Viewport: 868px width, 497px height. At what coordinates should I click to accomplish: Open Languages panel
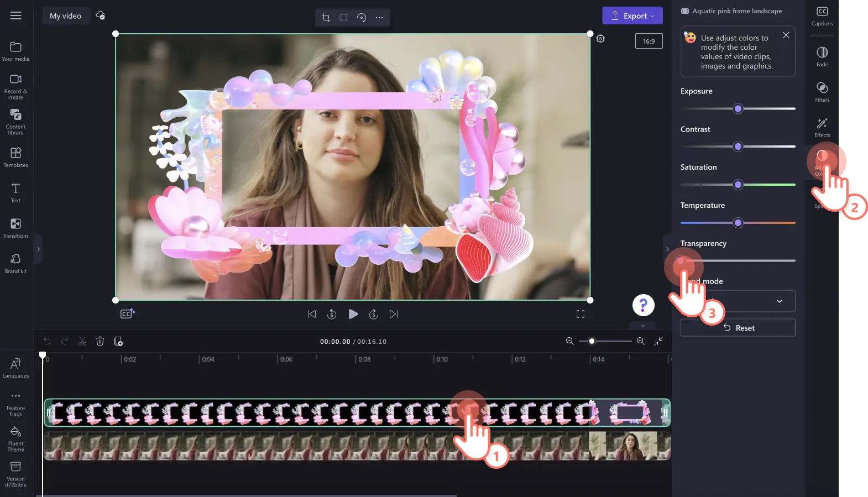tap(15, 368)
